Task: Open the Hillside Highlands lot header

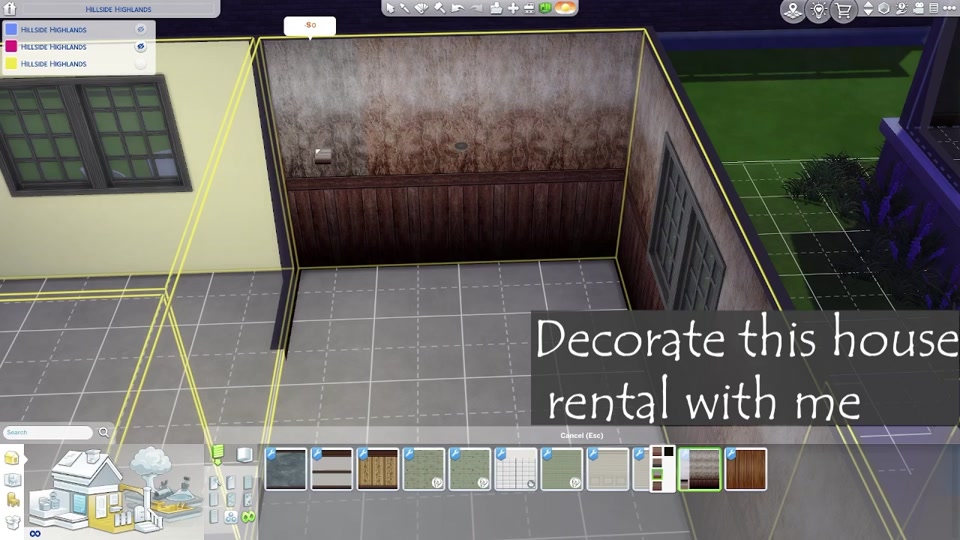Action: click(x=118, y=9)
